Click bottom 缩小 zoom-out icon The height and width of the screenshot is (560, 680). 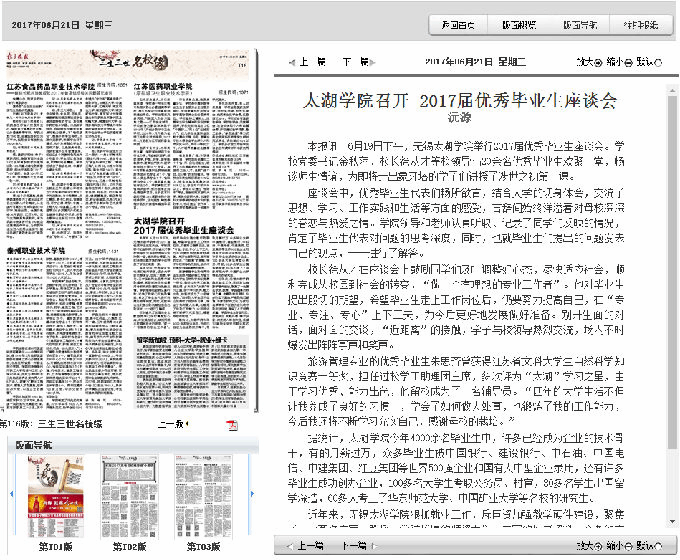click(x=627, y=545)
